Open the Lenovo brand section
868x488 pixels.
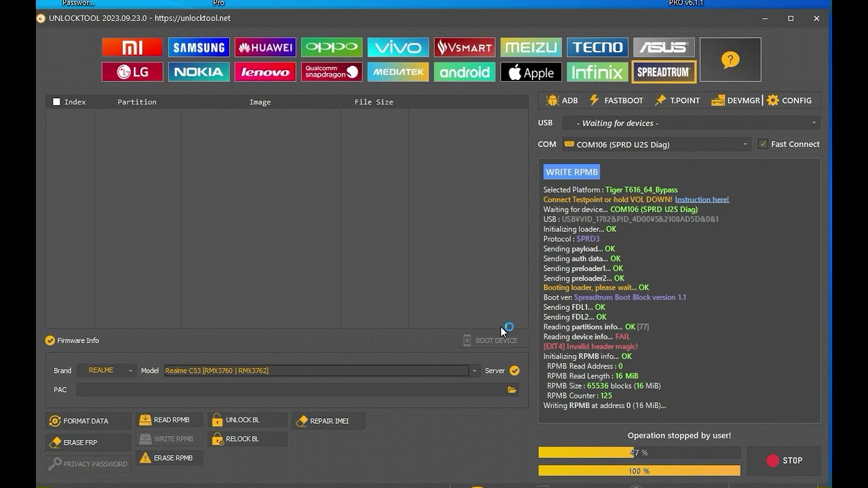click(x=265, y=72)
